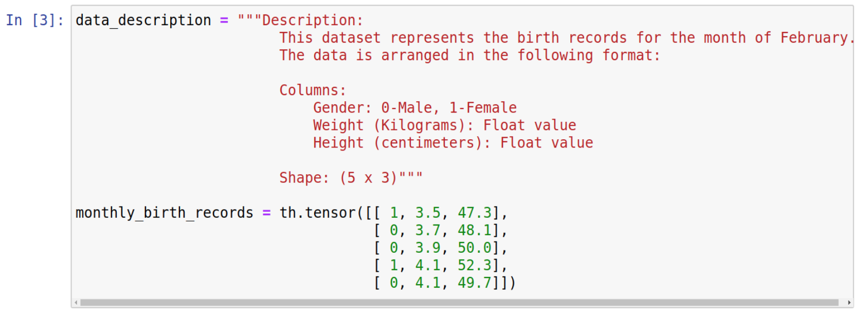Click on th.tensor function call
This screenshot has height=317, width=868.
pyautogui.click(x=317, y=213)
